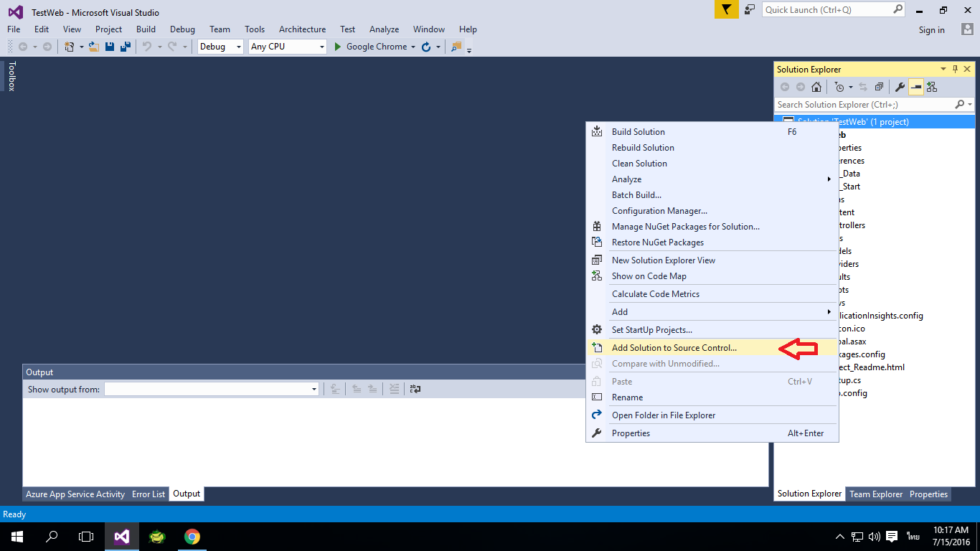Start debugging with the green play icon

(x=339, y=47)
